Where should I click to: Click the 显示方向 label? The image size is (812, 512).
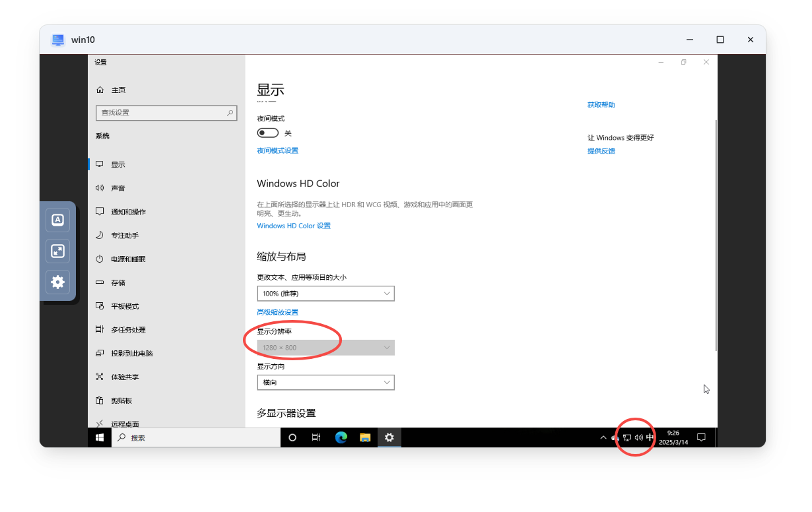271,366
